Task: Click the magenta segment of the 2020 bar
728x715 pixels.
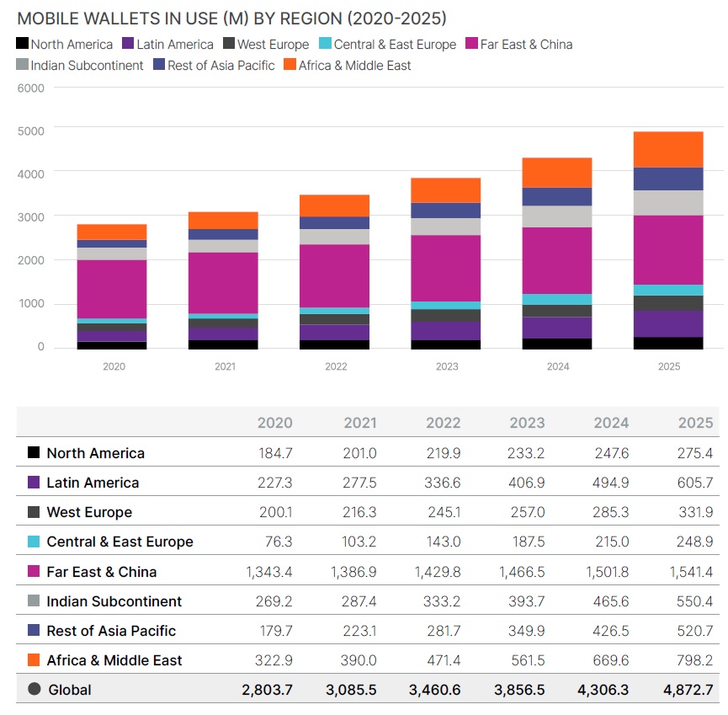Action: tap(112, 289)
